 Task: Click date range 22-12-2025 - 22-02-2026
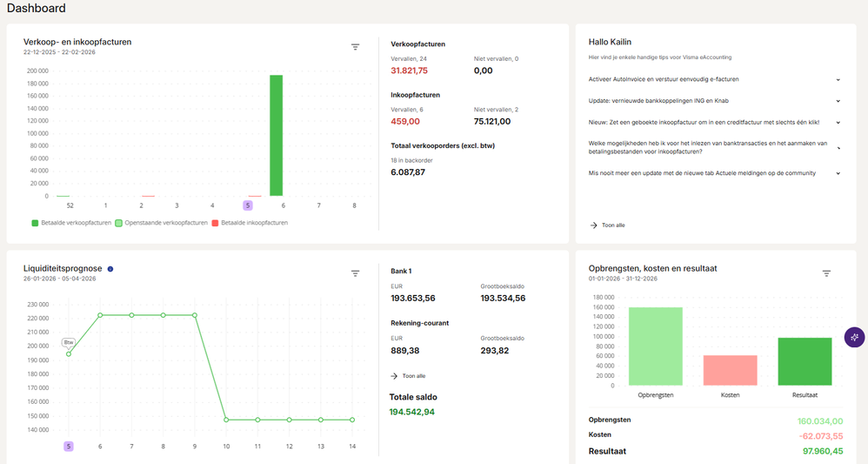pos(59,52)
